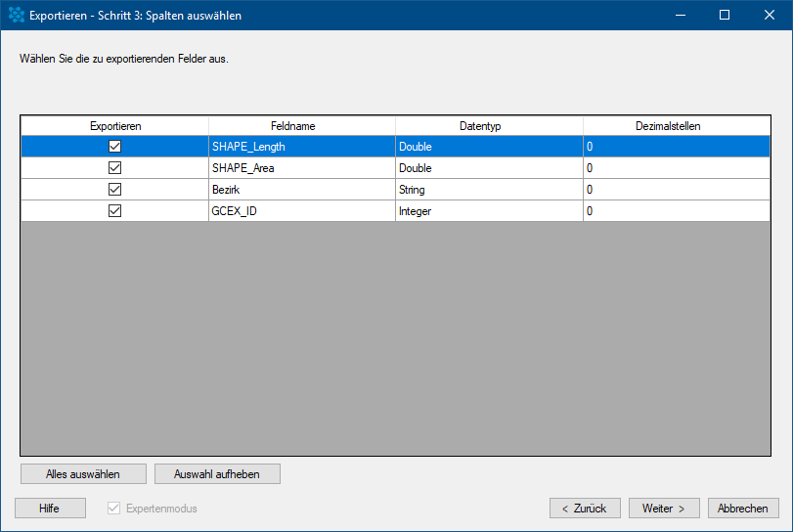Uncheck export checkbox for SHAPE_Length
Viewport: 793px width, 532px height.
coord(114,147)
